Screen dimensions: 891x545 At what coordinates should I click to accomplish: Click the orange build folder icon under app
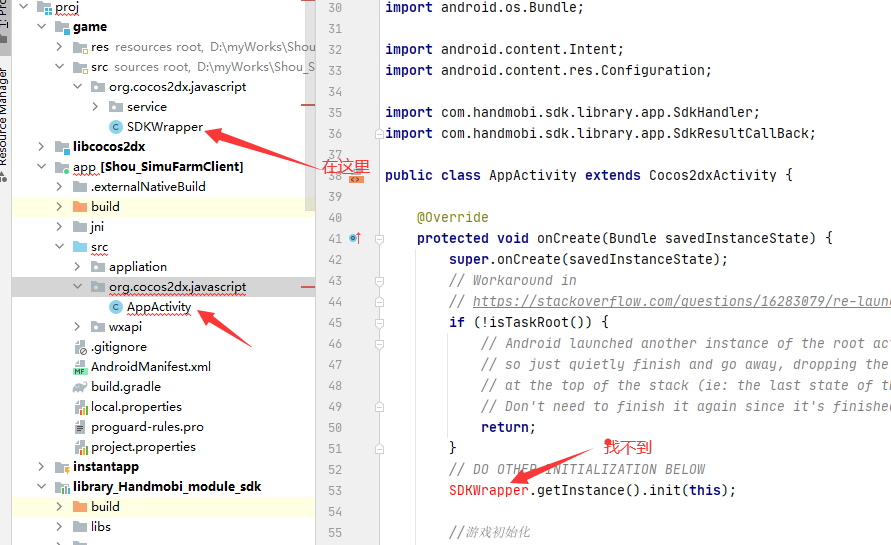pyautogui.click(x=80, y=206)
